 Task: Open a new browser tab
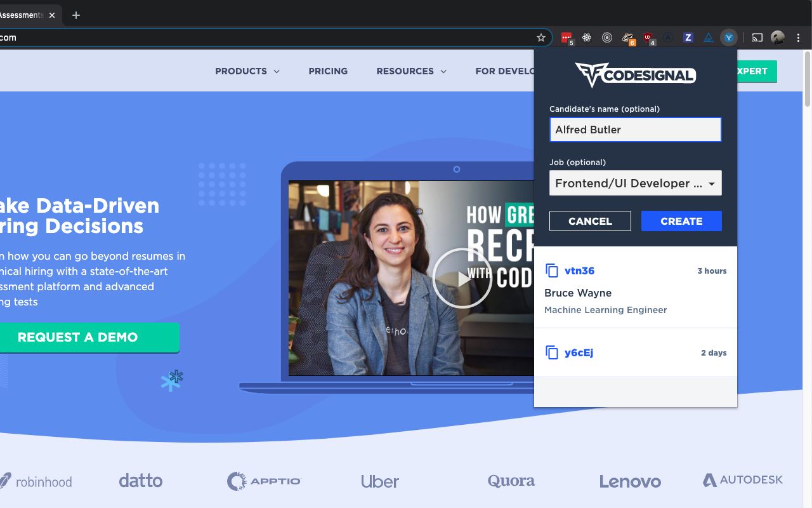click(76, 15)
